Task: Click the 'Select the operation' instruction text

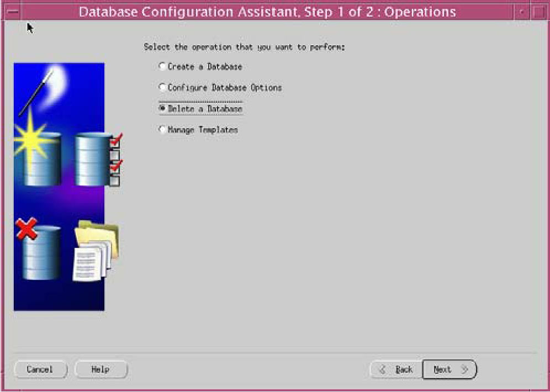Action: tap(245, 47)
